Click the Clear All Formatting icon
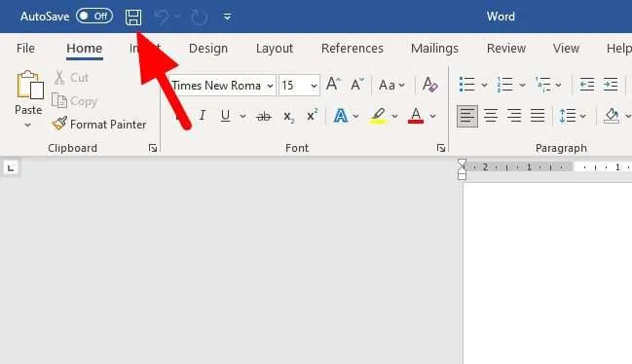The width and height of the screenshot is (632, 364). 430,85
